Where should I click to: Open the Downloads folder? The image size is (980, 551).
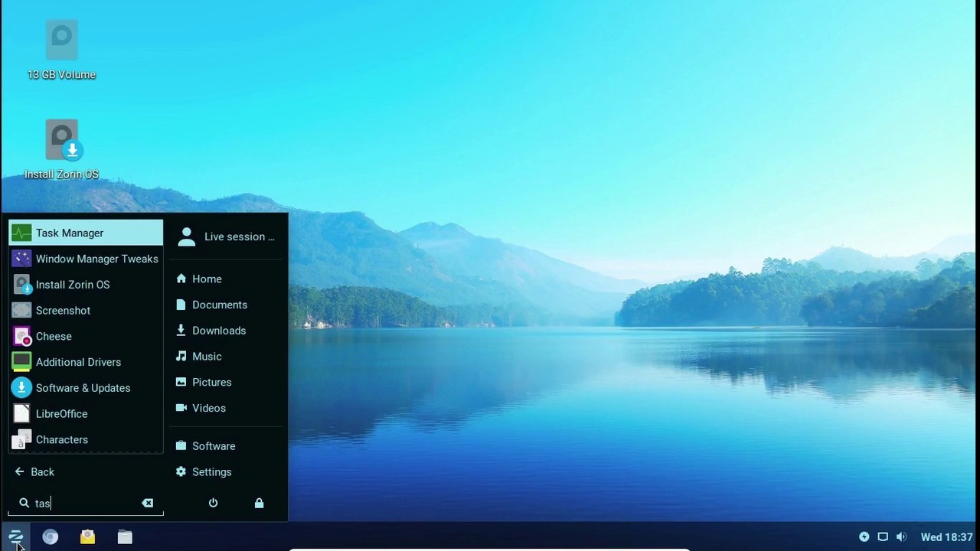[x=226, y=331]
